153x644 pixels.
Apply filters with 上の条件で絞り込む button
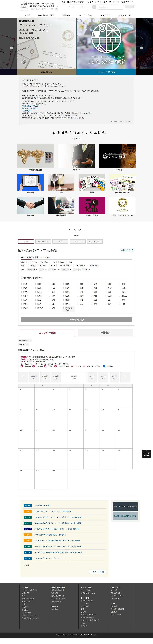click(x=76, y=320)
